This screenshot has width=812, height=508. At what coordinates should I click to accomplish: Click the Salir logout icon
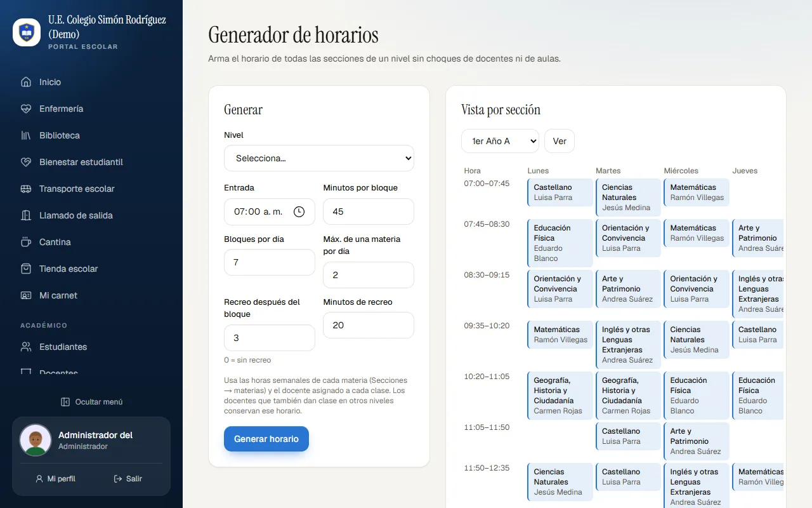pos(118,479)
